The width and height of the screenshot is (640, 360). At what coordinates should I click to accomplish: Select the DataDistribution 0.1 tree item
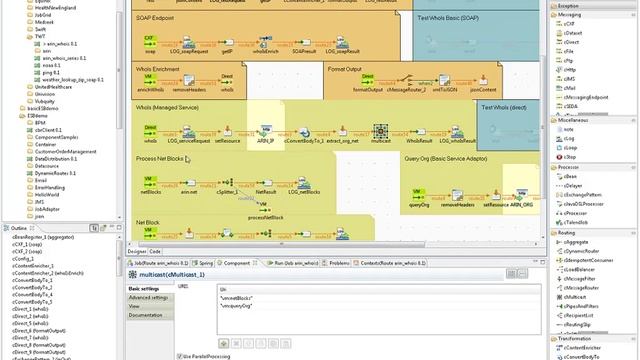click(52, 159)
